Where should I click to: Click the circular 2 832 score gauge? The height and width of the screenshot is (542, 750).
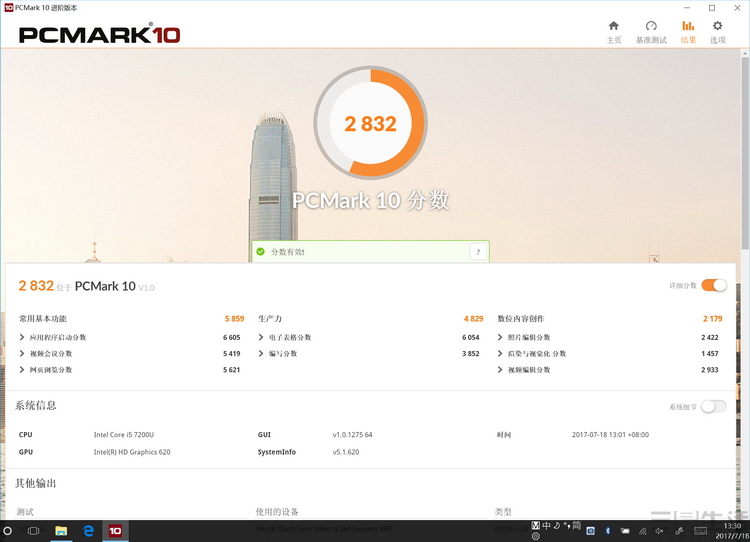370,123
